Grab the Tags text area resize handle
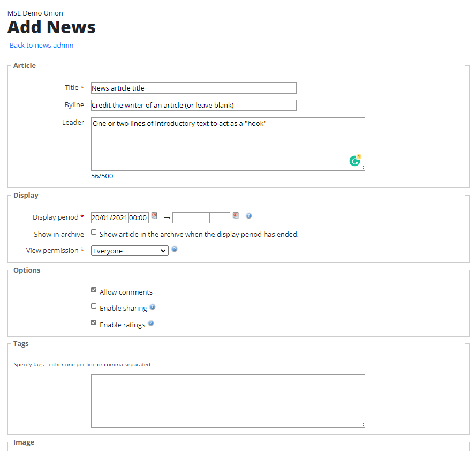Screen dimensions: 476x451 click(x=362, y=425)
